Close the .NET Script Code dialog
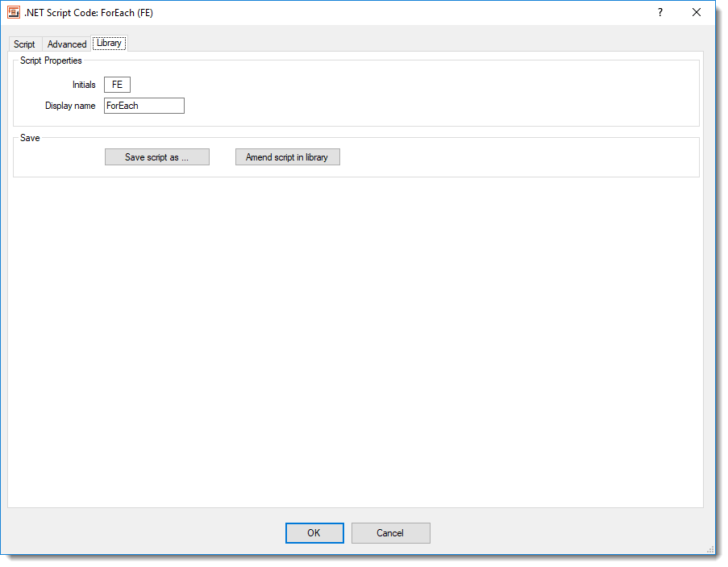728x567 pixels. point(697,13)
